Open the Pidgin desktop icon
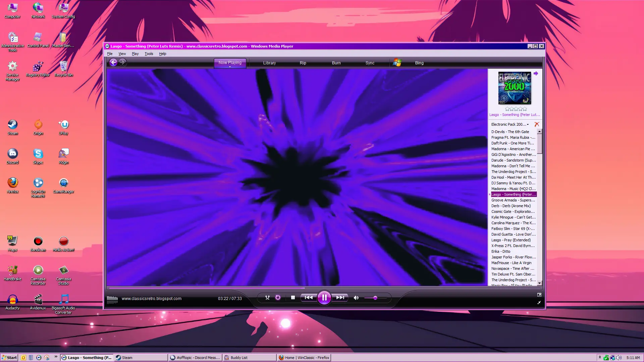Screen dimensions: 644x362 [63, 156]
